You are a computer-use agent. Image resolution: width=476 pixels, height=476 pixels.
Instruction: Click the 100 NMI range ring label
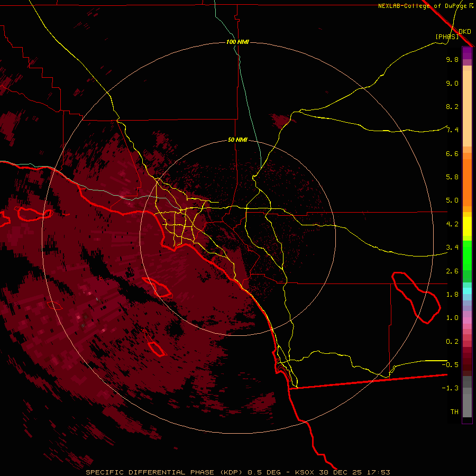(237, 42)
